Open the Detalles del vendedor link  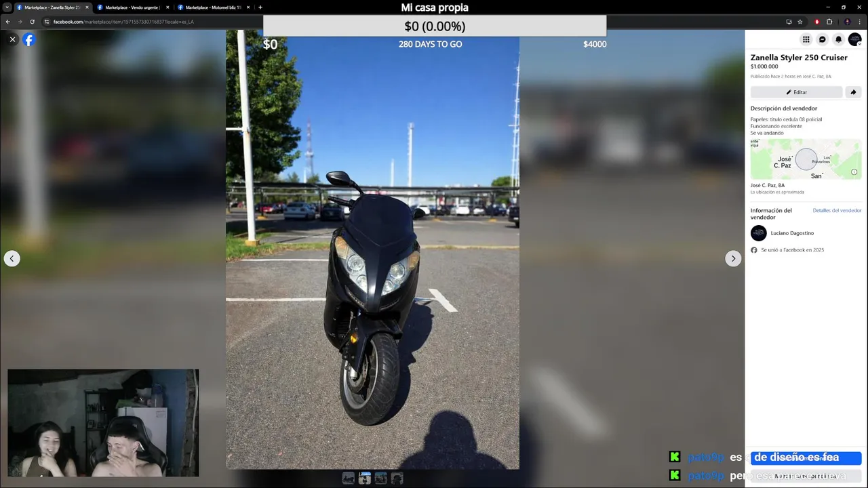tap(837, 210)
